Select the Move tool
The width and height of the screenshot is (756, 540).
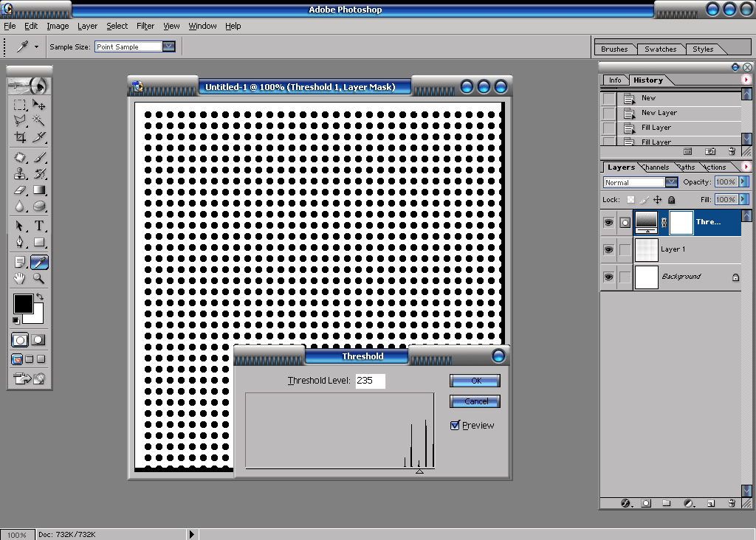(38, 105)
